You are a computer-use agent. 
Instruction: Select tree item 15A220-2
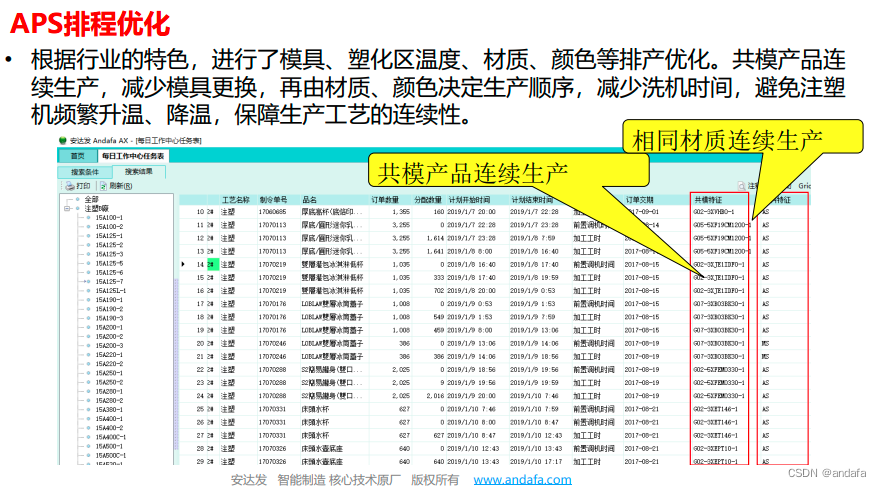(109, 364)
